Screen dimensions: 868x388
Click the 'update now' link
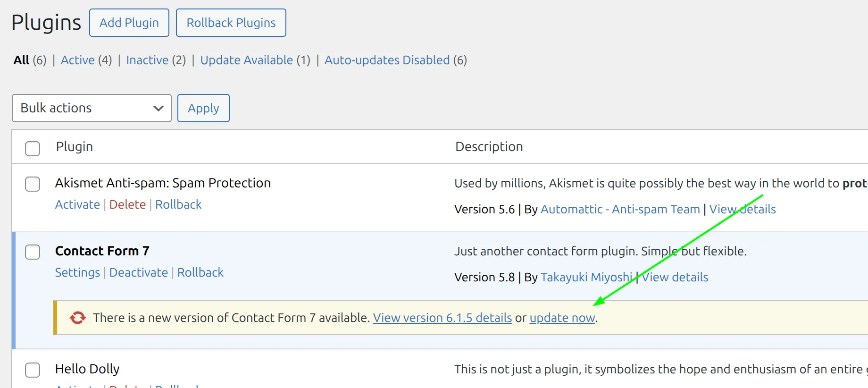562,318
